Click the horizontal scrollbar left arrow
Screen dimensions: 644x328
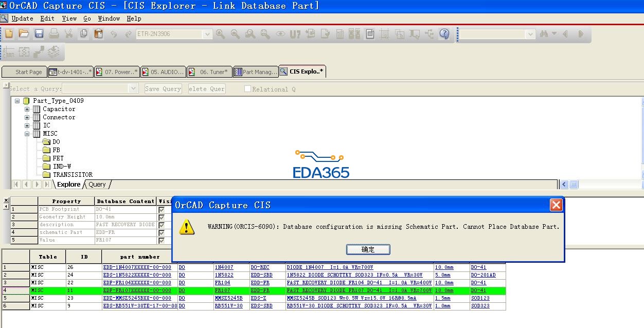[x=564, y=185]
